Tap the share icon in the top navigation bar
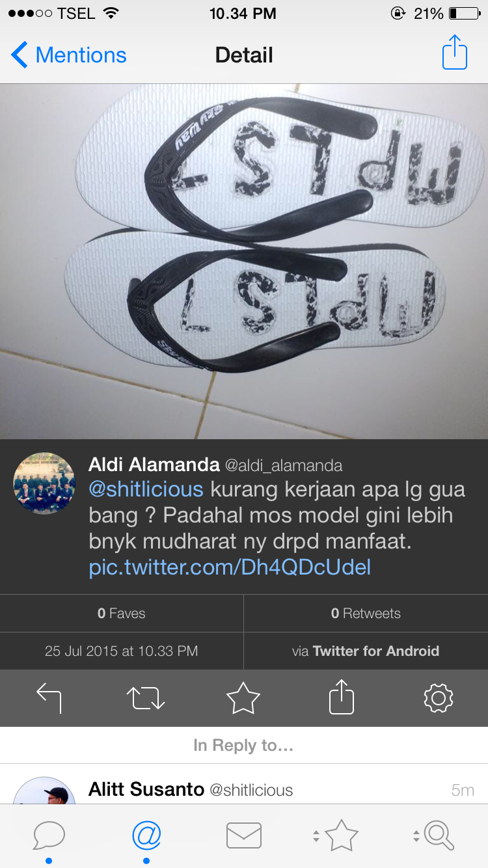The image size is (488, 868). [x=455, y=52]
